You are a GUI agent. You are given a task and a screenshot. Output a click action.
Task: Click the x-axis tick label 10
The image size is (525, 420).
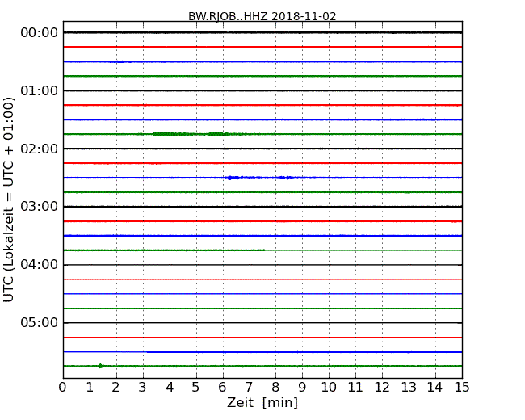pos(329,387)
